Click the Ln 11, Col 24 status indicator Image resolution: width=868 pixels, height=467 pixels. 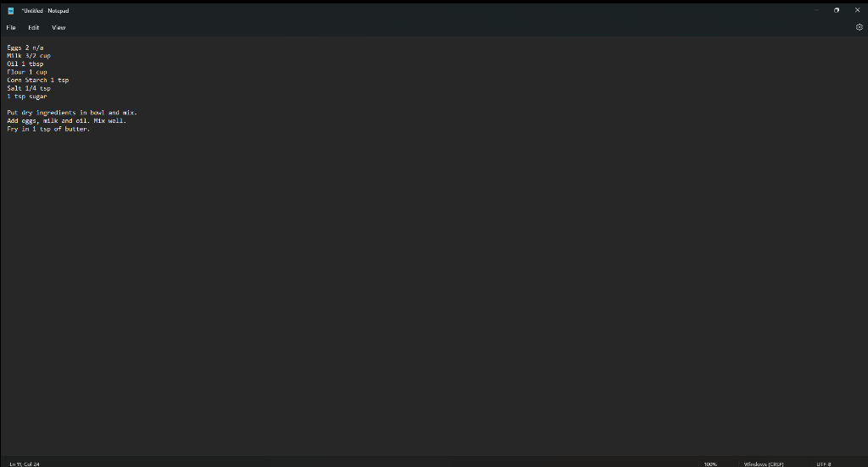coord(25,464)
